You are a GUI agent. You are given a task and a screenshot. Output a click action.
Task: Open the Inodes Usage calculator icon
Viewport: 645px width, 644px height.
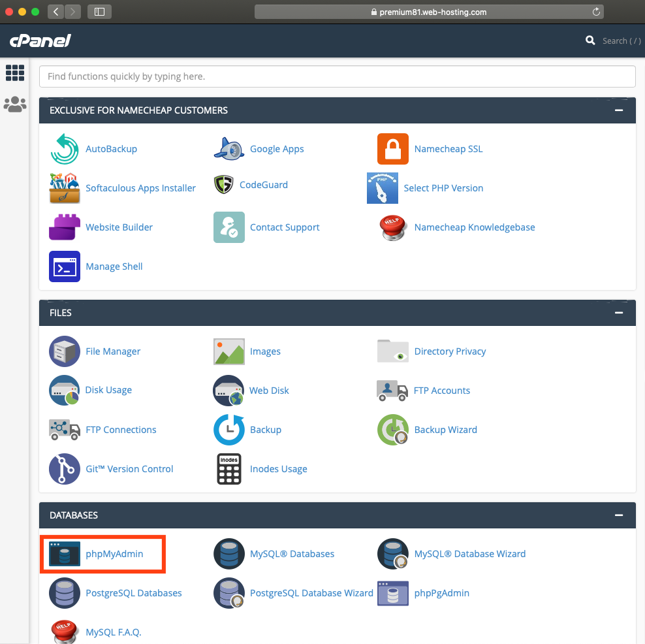(x=229, y=469)
